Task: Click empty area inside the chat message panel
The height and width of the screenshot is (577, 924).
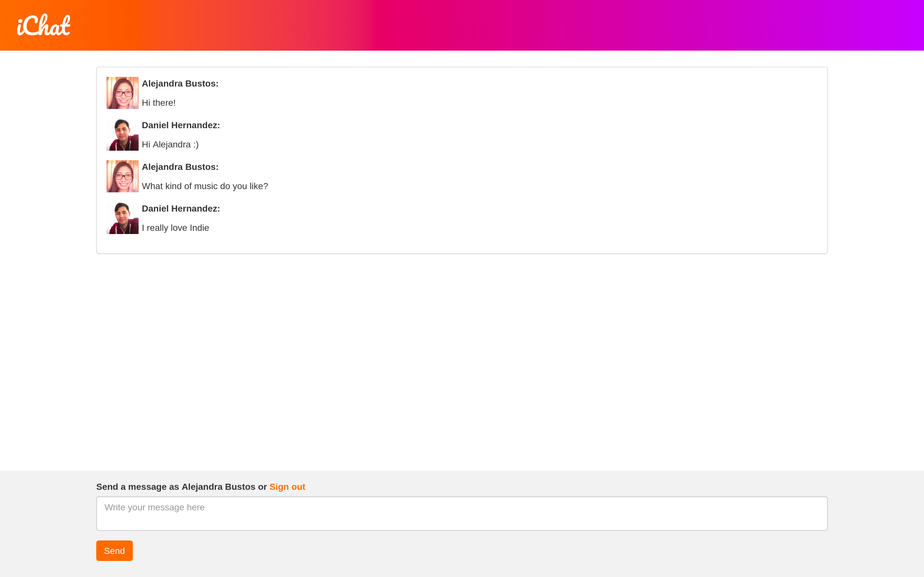Action: 535,160
